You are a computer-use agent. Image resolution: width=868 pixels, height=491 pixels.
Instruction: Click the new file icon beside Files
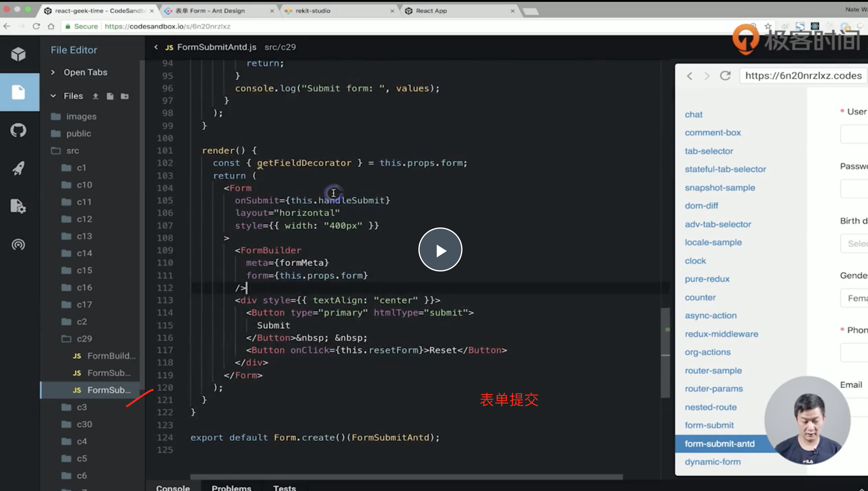coord(110,96)
